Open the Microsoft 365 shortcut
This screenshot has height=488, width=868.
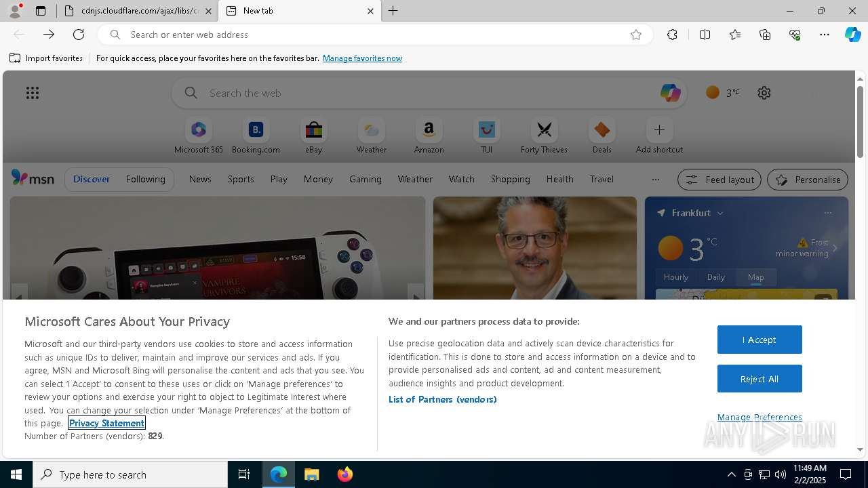(198, 136)
